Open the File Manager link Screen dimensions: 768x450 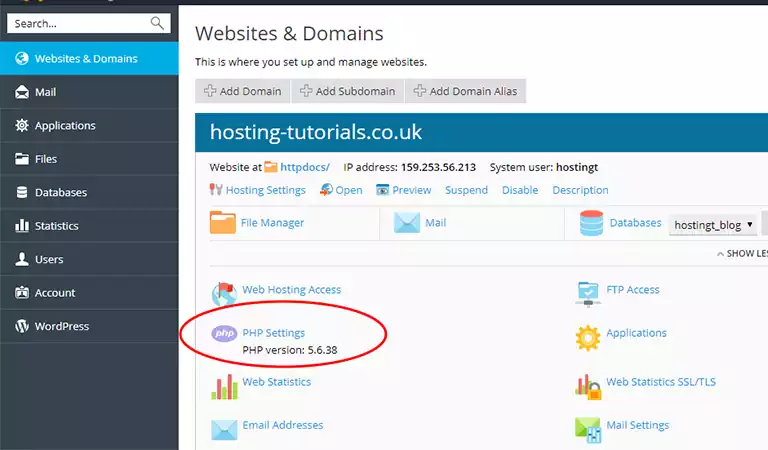coord(272,223)
